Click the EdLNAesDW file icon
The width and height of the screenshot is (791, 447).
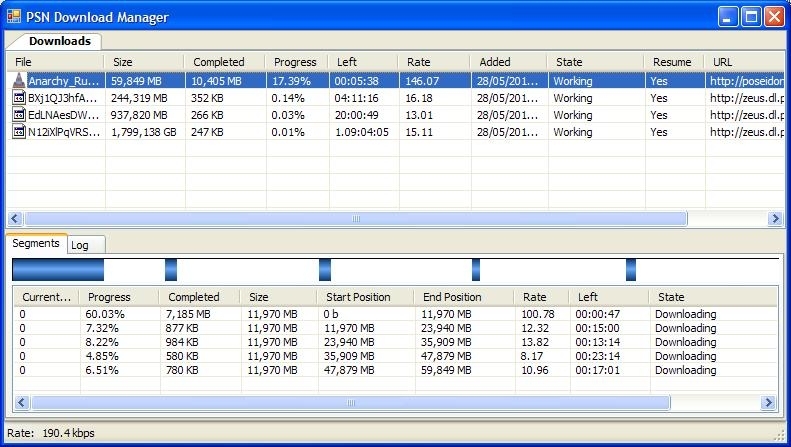point(20,115)
